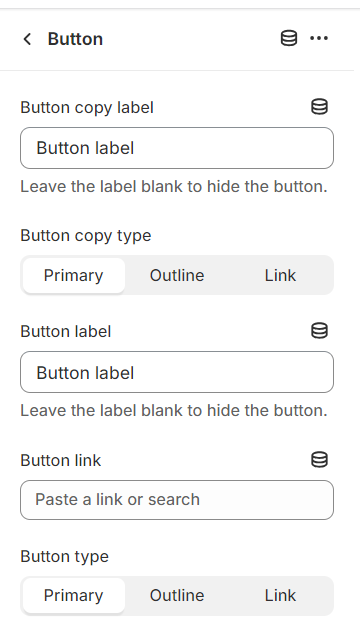The width and height of the screenshot is (360, 640).
Task: Click the Button copy type heading
Action: (x=86, y=236)
